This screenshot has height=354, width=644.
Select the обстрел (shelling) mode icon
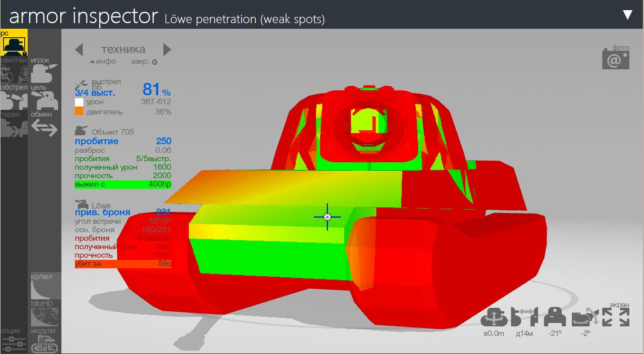tap(14, 99)
